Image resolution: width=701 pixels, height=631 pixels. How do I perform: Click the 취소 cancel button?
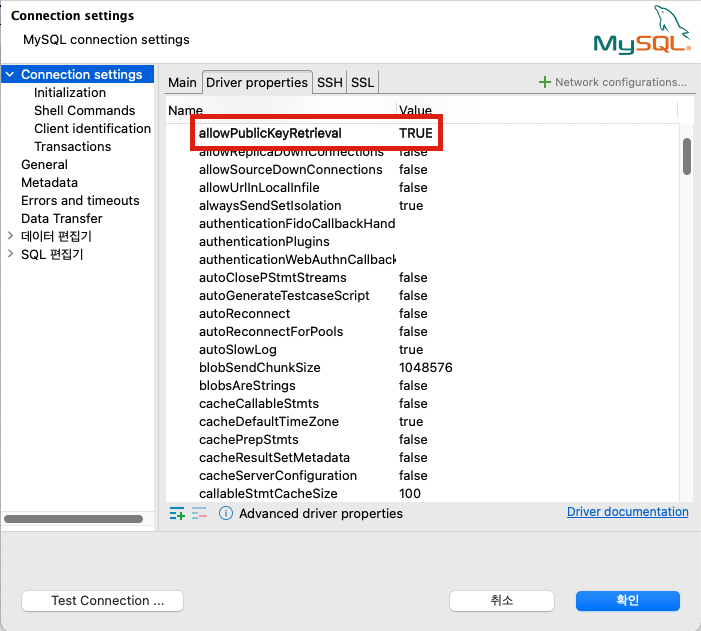[502, 601]
